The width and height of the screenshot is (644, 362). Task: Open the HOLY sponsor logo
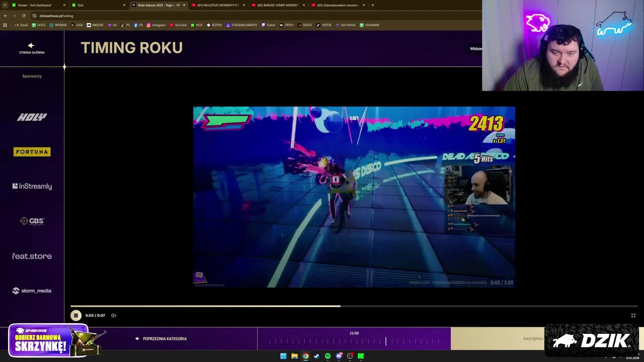pyautogui.click(x=32, y=117)
